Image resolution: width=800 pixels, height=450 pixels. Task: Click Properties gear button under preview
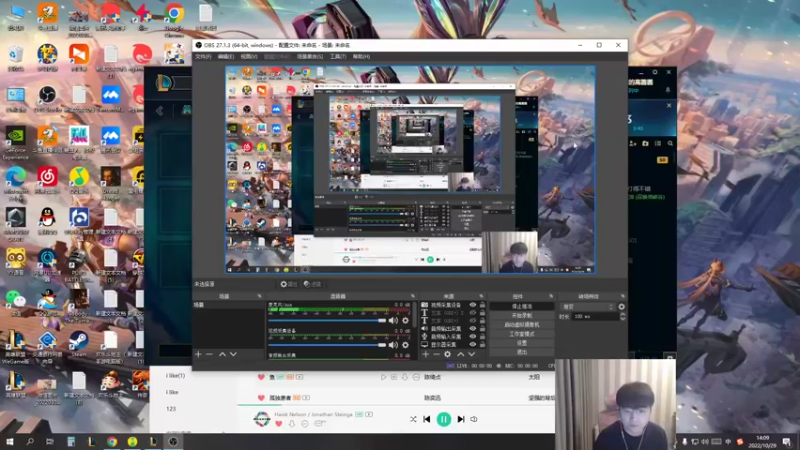point(289,284)
